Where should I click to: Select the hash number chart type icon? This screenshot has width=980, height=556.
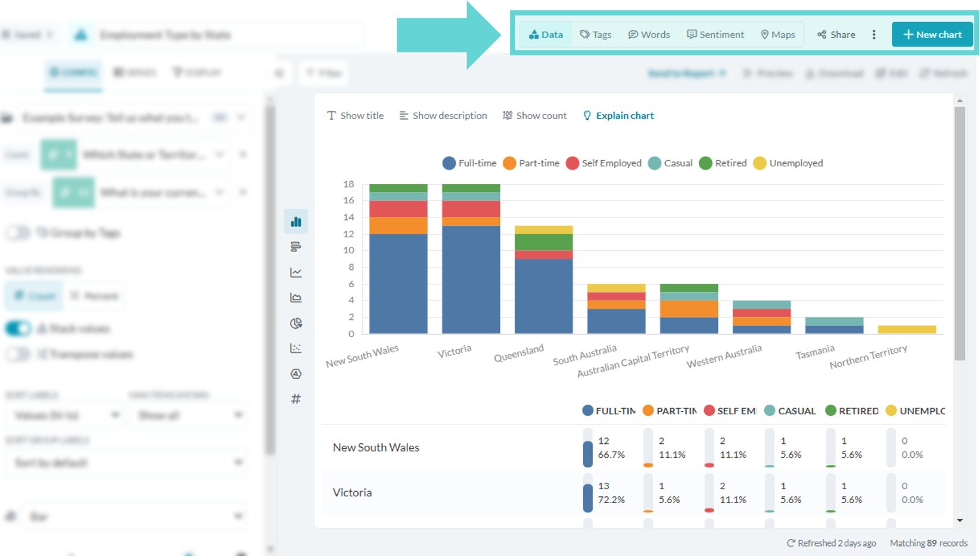(296, 399)
